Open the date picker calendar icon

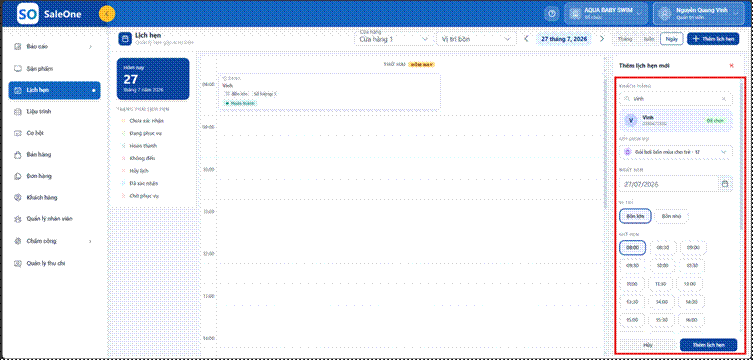coord(725,184)
